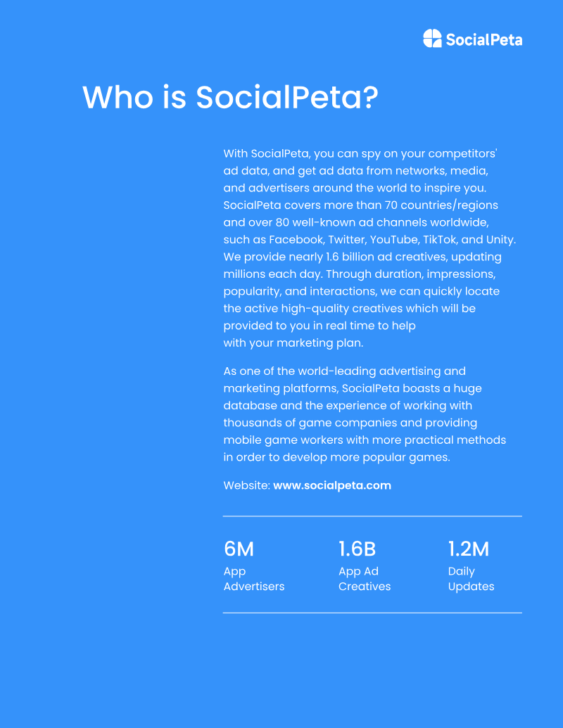
Task: Select the 1.2M statistic figure
Action: (x=468, y=549)
